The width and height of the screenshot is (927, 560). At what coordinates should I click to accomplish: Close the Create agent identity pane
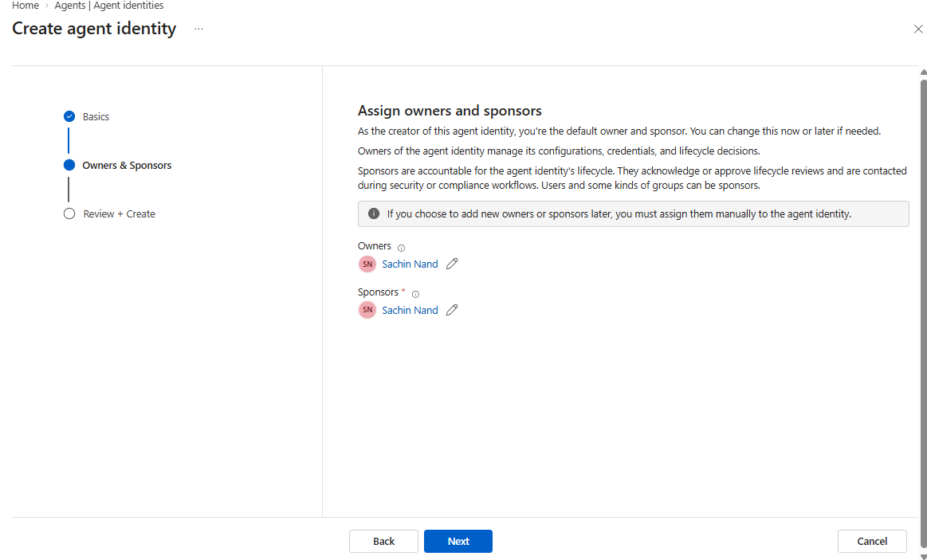[918, 29]
